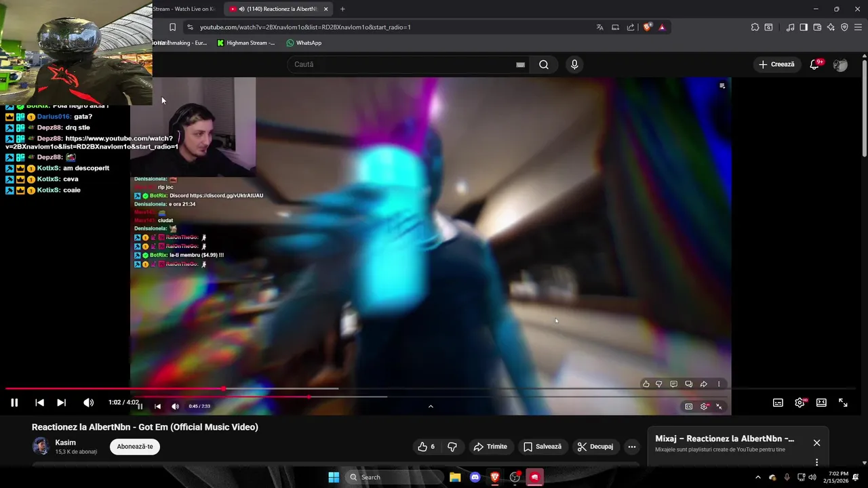Start voice search with the microphone

pyautogui.click(x=574, y=64)
